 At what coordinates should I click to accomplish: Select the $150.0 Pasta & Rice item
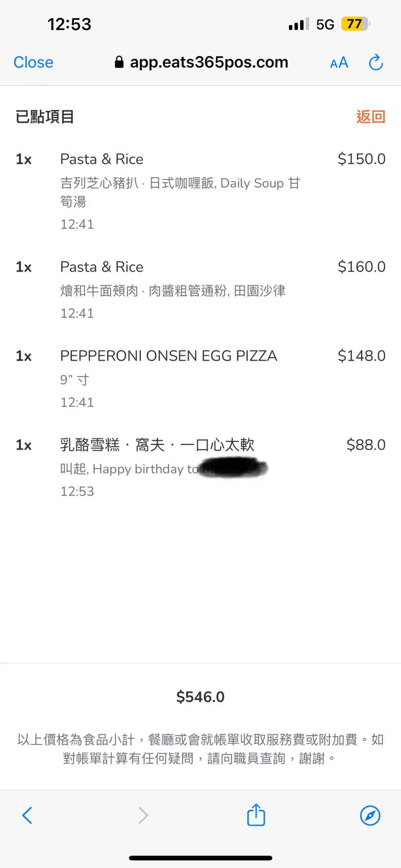click(x=102, y=159)
